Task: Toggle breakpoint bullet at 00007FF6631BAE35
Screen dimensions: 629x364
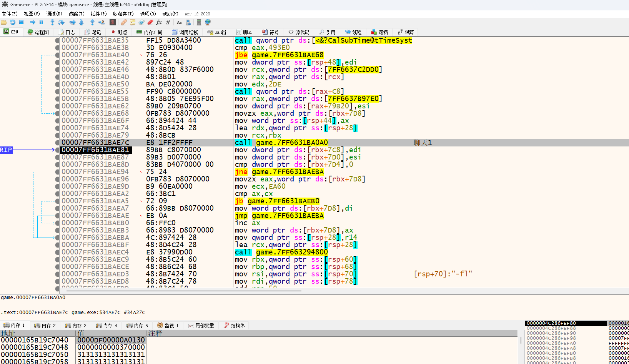Action: tap(57, 40)
